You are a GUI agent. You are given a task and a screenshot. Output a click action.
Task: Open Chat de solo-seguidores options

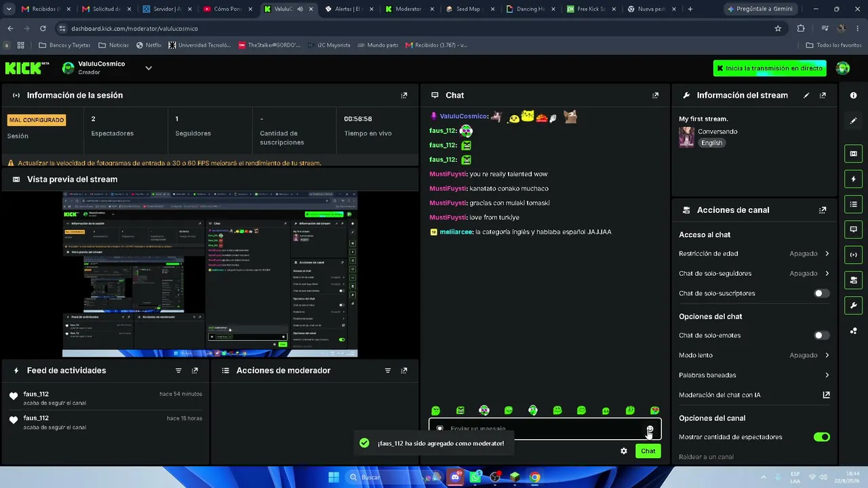(x=754, y=274)
